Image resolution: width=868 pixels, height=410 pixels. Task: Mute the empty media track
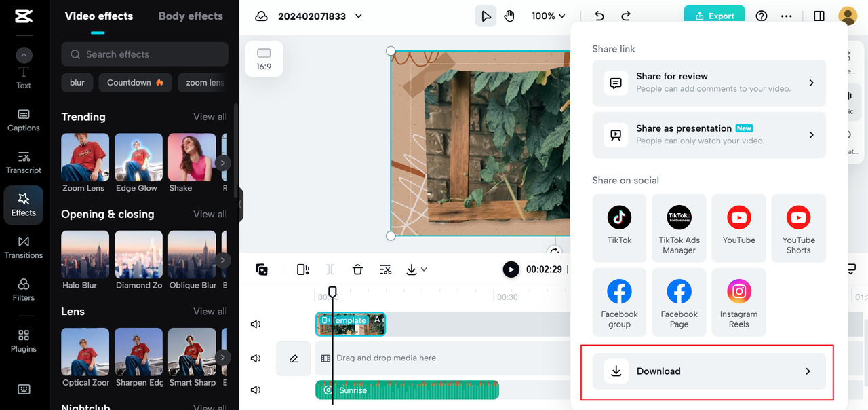(x=256, y=358)
